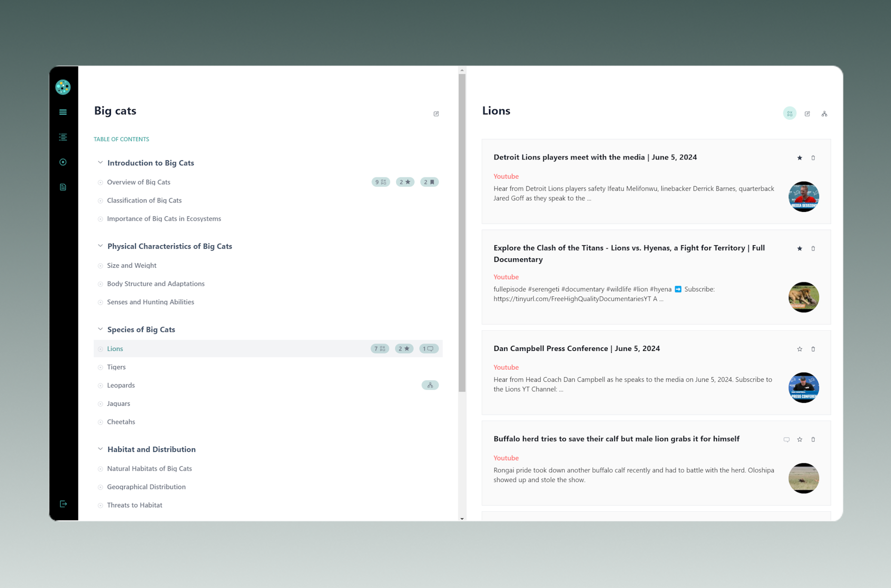The width and height of the screenshot is (891, 588).
Task: Star the Buffalo herd video
Action: tap(799, 440)
